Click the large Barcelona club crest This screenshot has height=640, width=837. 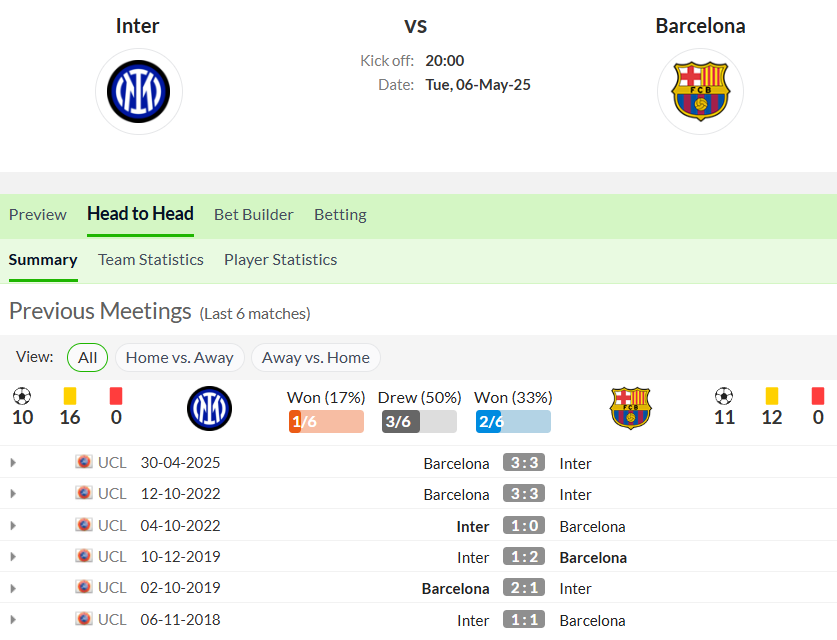point(700,91)
